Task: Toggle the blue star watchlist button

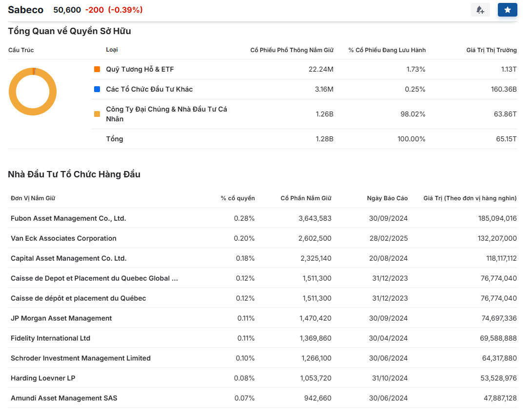Action: pos(507,10)
